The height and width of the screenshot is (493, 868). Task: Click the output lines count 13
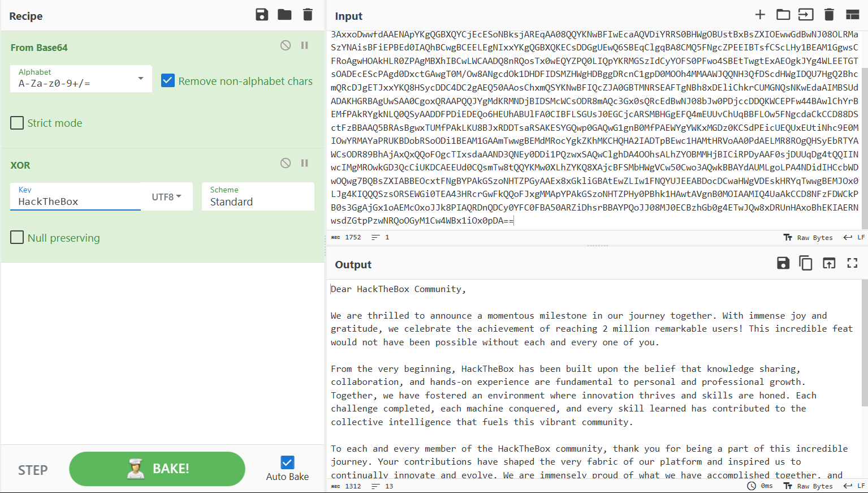click(x=383, y=486)
